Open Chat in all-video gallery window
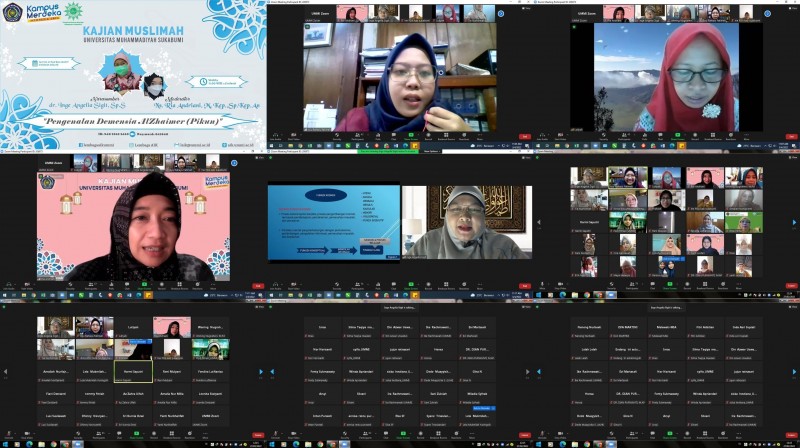800x448 pixels. (x=653, y=286)
